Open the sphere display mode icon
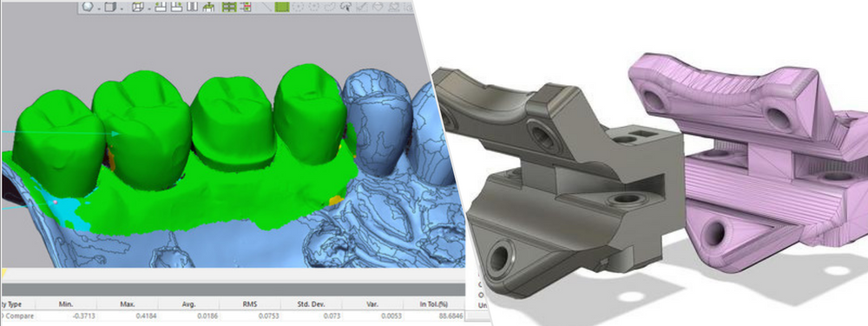 (88, 6)
